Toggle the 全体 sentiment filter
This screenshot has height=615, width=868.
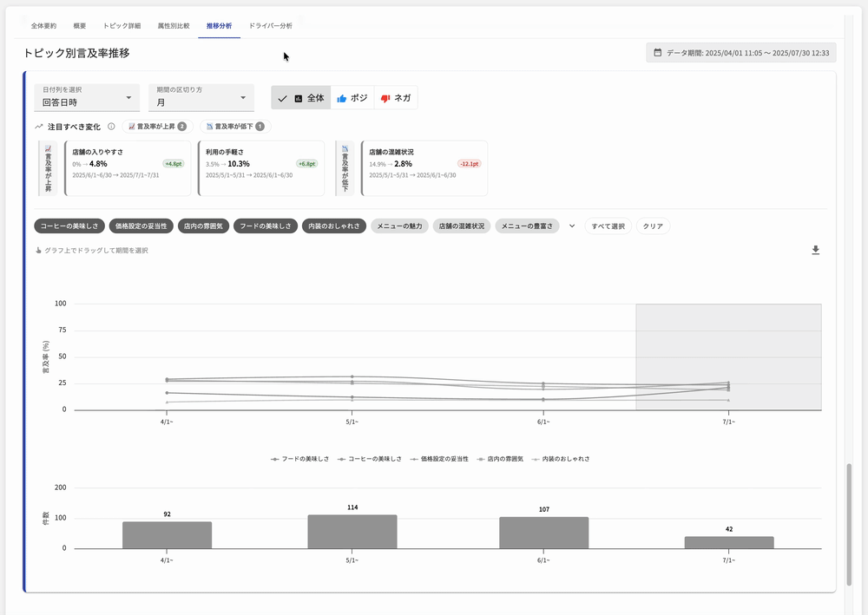(301, 98)
